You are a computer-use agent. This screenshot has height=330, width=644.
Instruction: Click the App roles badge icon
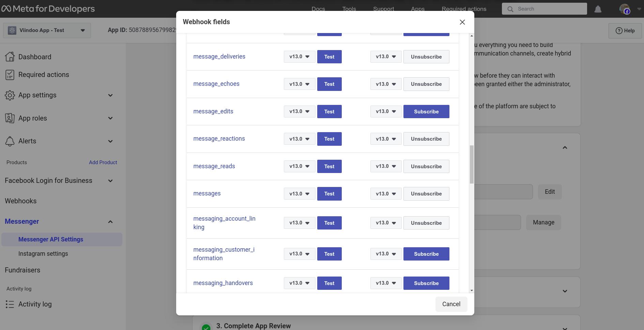10,118
